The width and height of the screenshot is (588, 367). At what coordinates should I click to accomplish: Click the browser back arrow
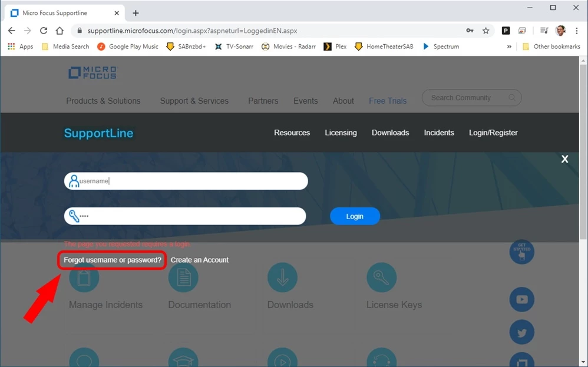click(x=12, y=31)
